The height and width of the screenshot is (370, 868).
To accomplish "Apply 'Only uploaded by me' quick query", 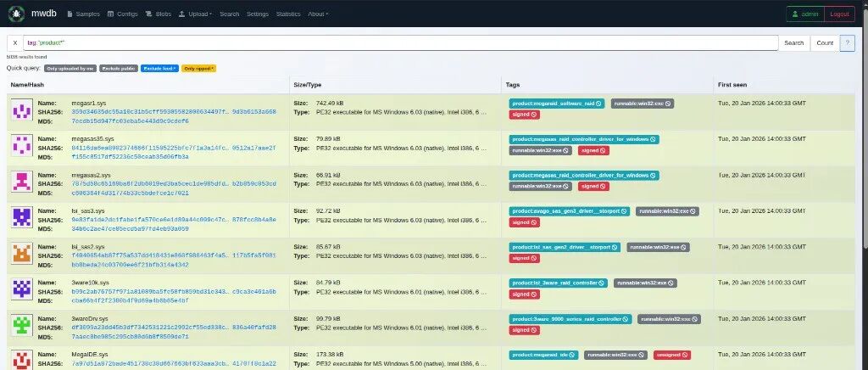I will (70, 69).
